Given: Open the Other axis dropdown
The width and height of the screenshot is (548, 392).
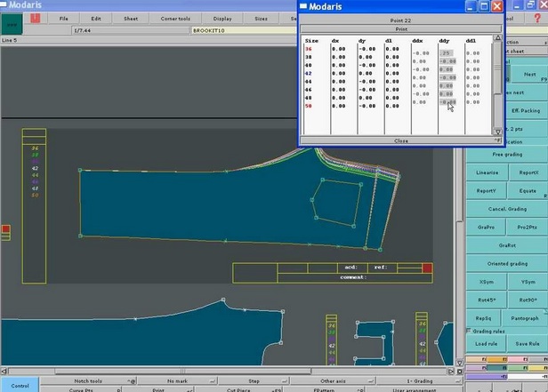Looking at the screenshot, I should click(333, 381).
